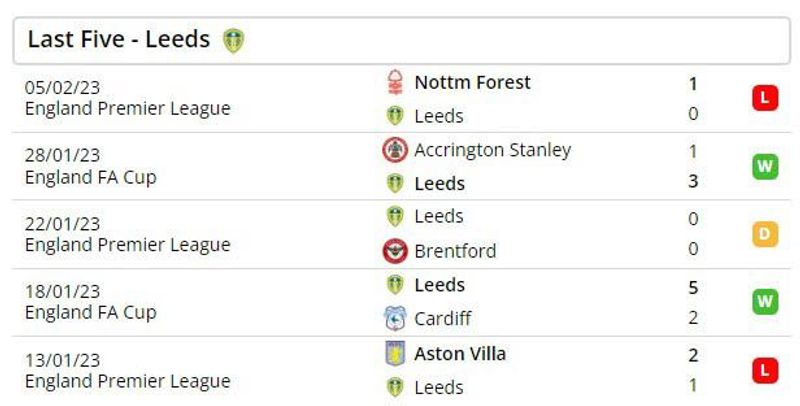Select the Brentford team name

455,251
